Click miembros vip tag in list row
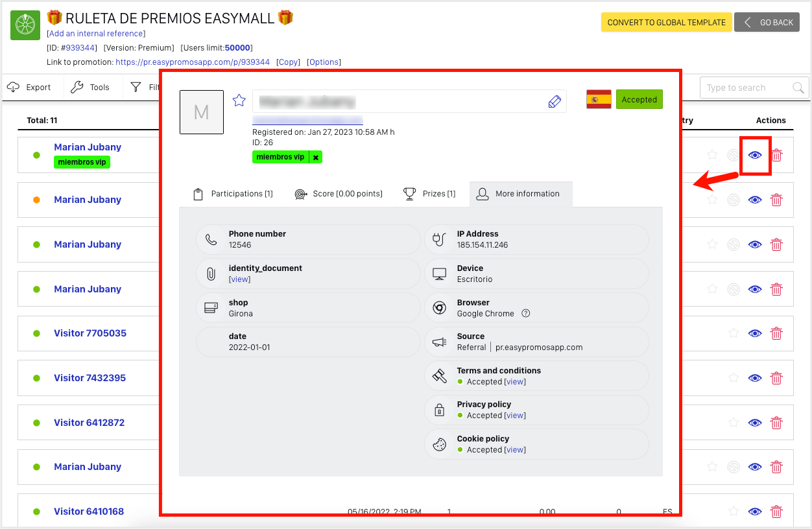This screenshot has height=529, width=812. tap(82, 162)
